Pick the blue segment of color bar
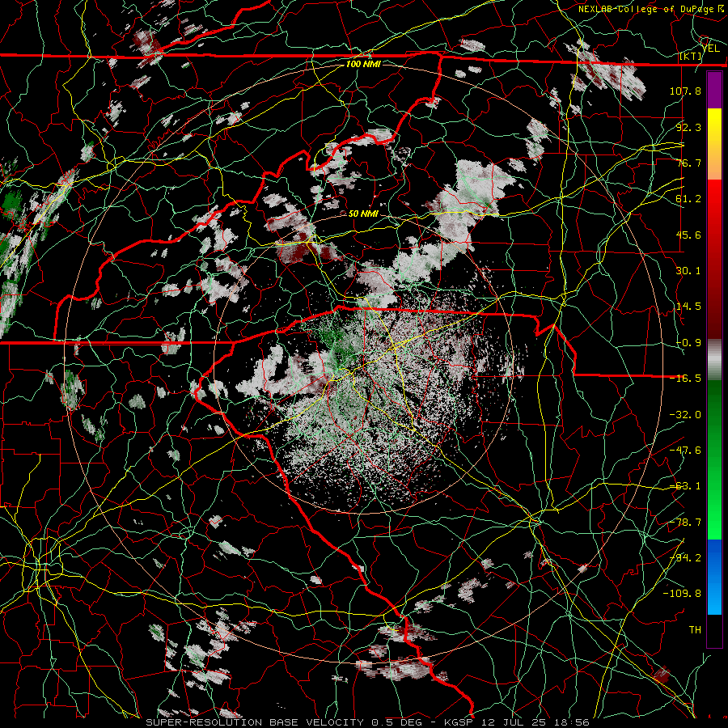 point(714,577)
